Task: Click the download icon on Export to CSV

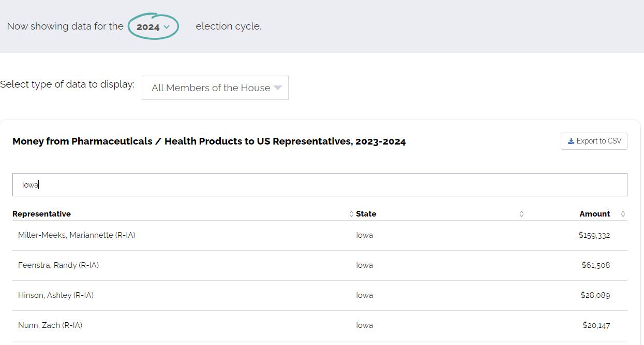Action: click(x=571, y=140)
